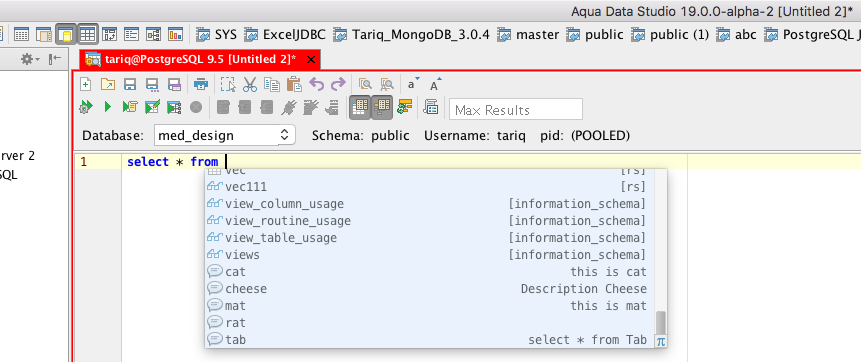Click inside the Max Results field
The image size is (861, 362).
tap(516, 109)
